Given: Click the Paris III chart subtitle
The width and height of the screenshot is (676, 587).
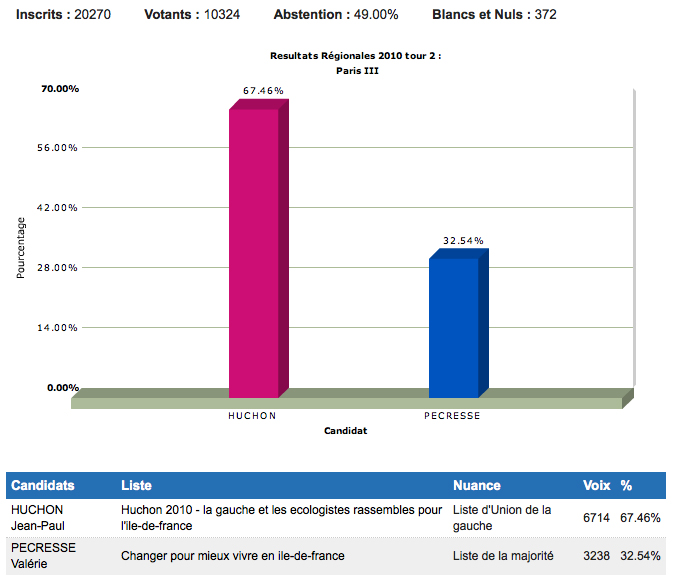Looking at the screenshot, I should (x=357, y=71).
